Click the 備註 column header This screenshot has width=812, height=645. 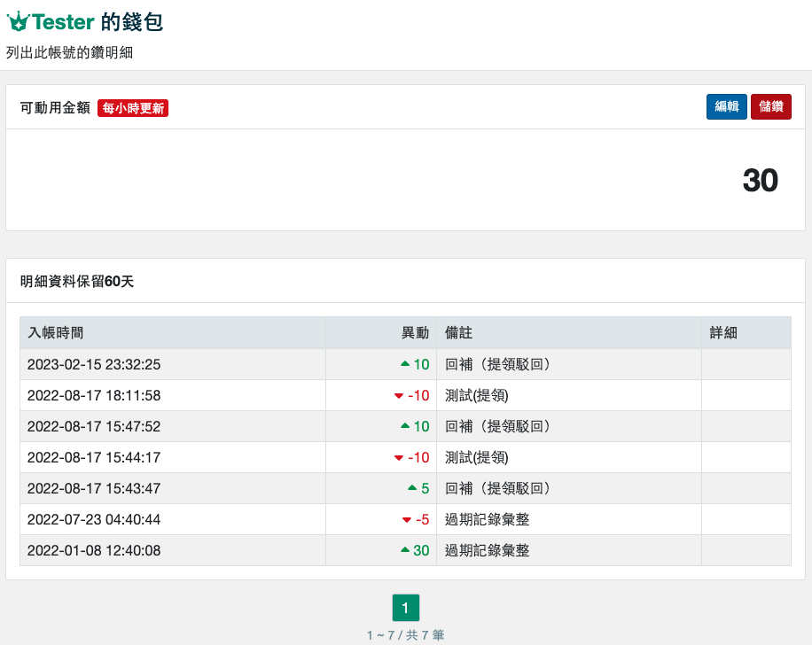click(x=458, y=333)
